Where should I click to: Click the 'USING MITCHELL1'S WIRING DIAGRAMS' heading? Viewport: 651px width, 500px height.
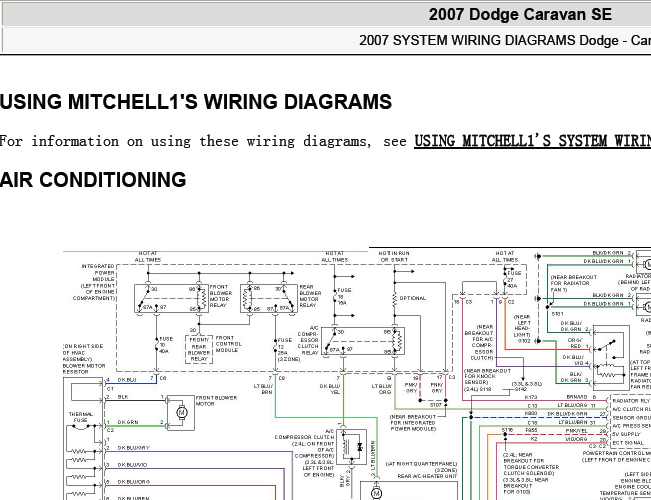196,102
